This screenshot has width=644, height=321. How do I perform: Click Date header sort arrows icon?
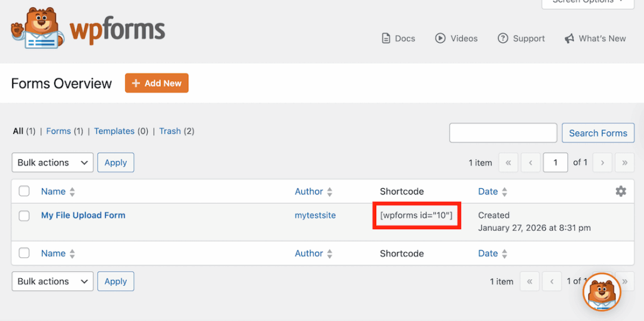click(x=505, y=192)
